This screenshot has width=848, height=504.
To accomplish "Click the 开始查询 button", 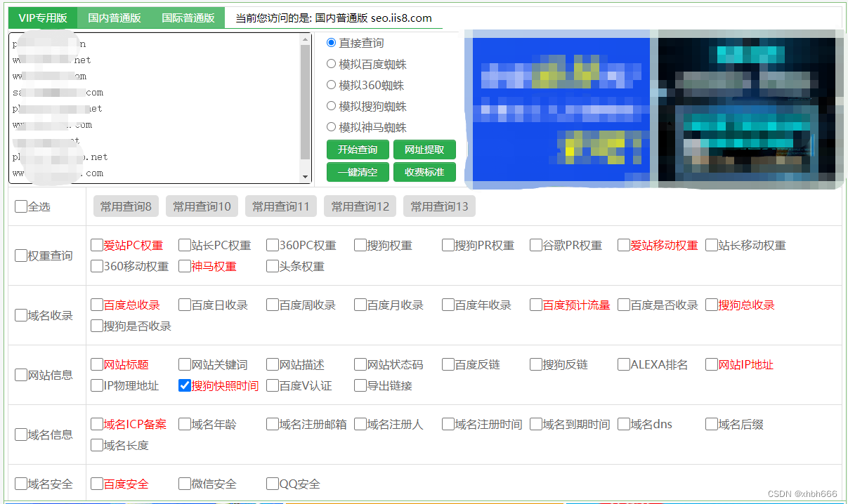I will pos(358,150).
